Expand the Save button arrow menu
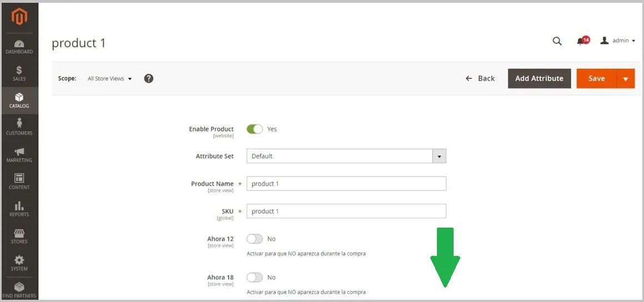Image resolution: width=644 pixels, height=302 pixels. (626, 78)
